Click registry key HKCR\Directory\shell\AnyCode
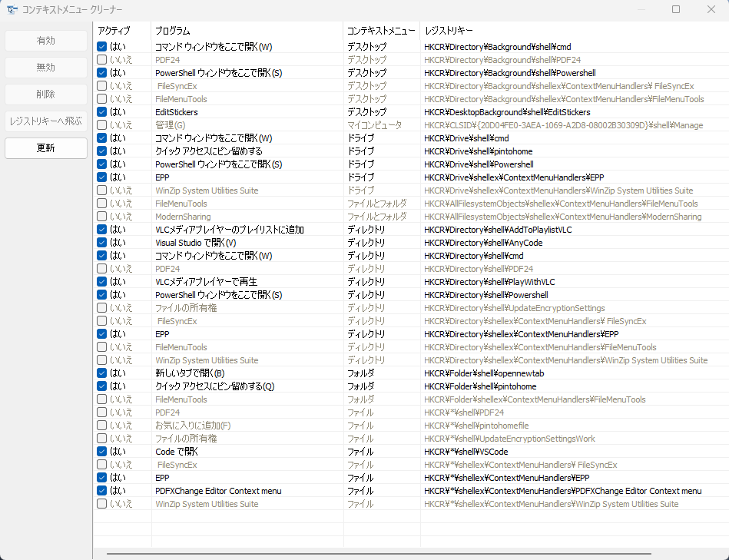 pyautogui.click(x=483, y=243)
